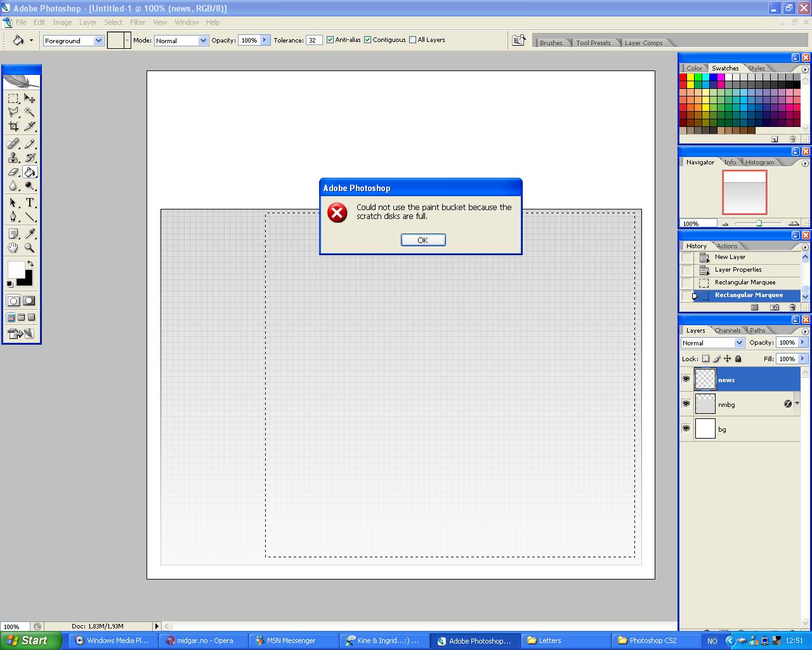Select the Healing Brush tool
The width and height of the screenshot is (812, 650).
tap(13, 144)
